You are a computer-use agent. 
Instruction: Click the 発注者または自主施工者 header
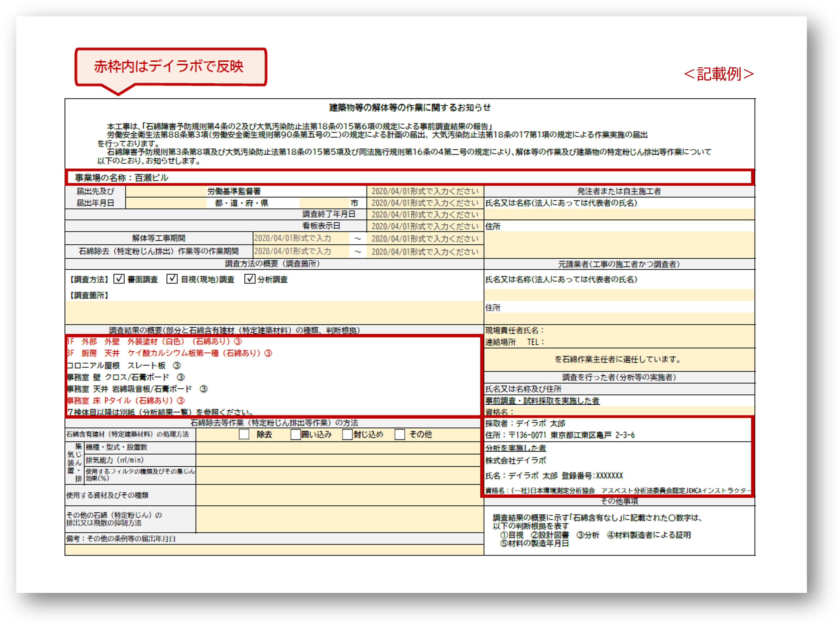click(x=619, y=191)
